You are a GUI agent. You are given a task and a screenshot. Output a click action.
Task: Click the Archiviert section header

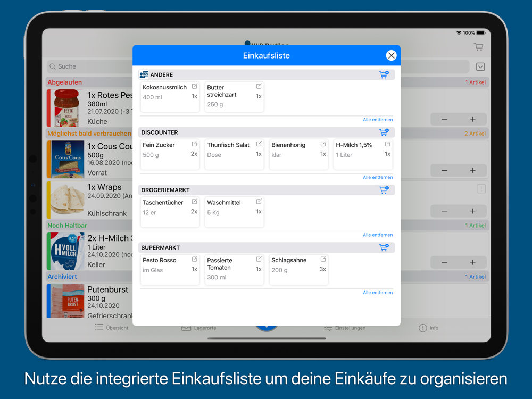click(62, 277)
